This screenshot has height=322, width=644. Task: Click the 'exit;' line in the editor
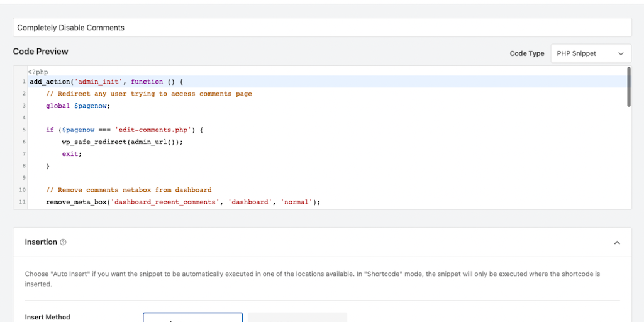point(72,154)
